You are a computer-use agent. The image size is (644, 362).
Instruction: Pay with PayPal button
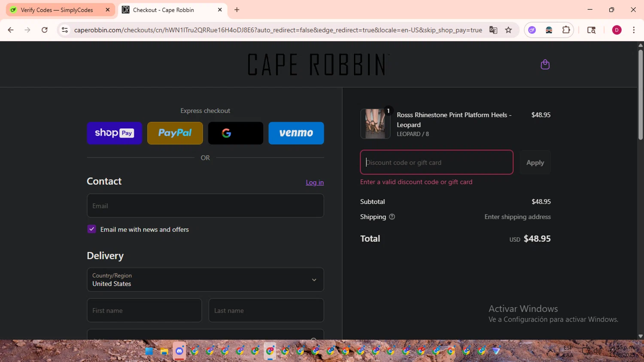[175, 133]
